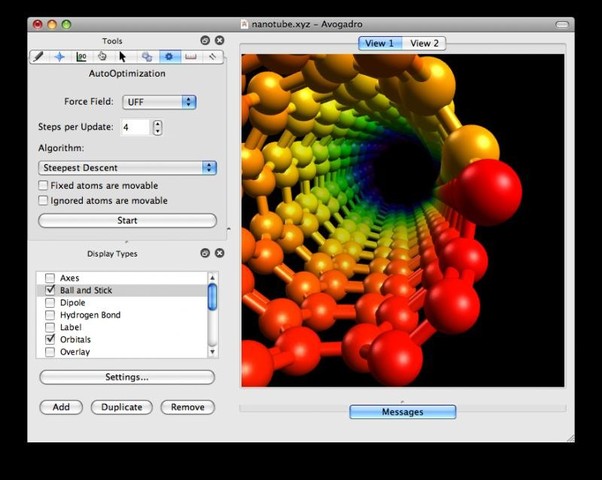Click the Add display button
The image size is (602, 480).
[61, 407]
